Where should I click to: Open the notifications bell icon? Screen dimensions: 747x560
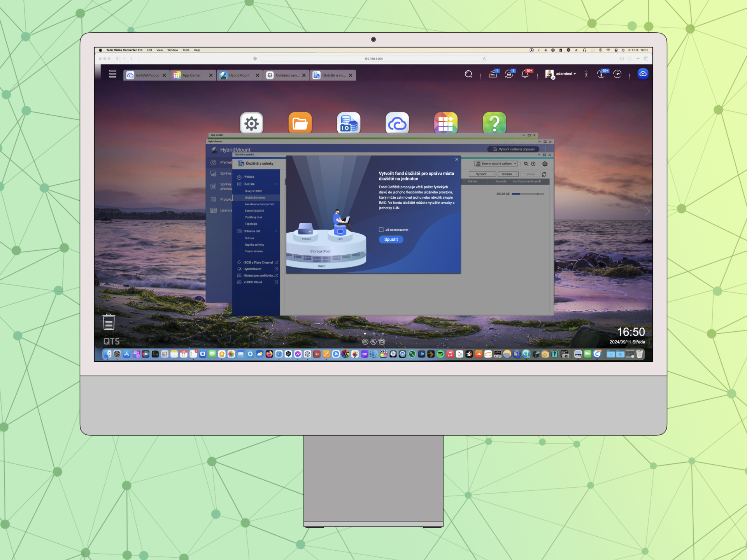point(525,74)
